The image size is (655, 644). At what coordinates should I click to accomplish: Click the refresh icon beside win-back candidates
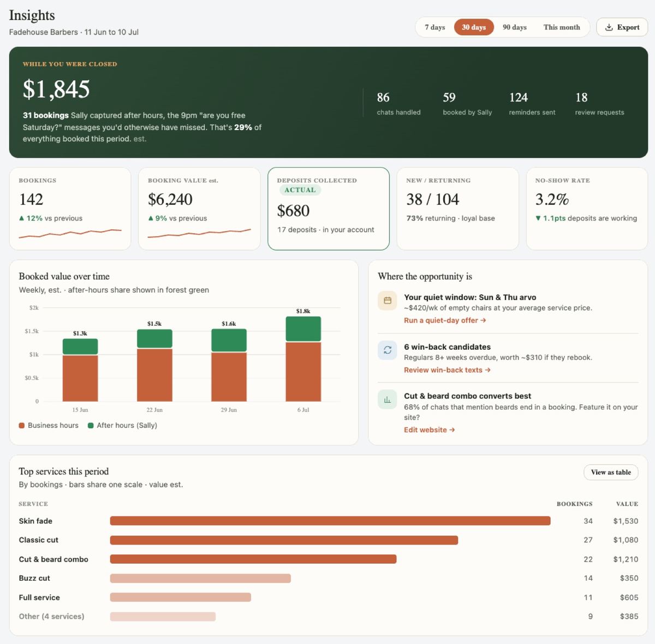click(388, 350)
